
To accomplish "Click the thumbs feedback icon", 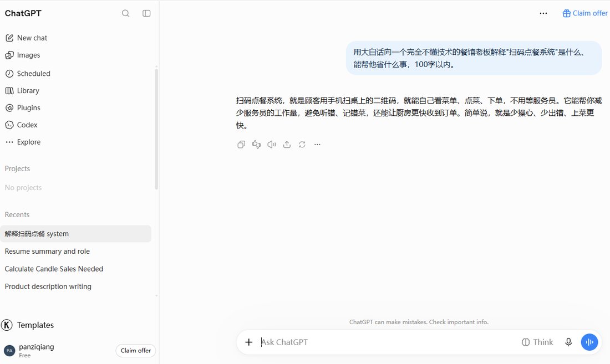I will click(256, 145).
